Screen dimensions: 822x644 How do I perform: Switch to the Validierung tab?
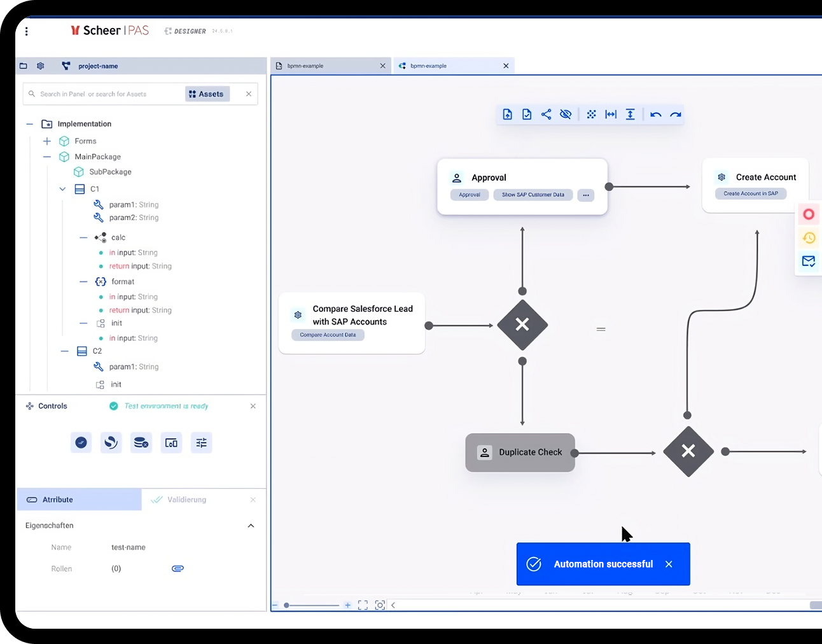point(185,500)
